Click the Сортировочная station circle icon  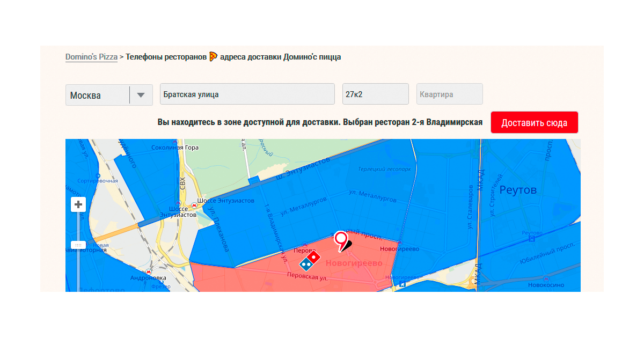tap(98, 175)
